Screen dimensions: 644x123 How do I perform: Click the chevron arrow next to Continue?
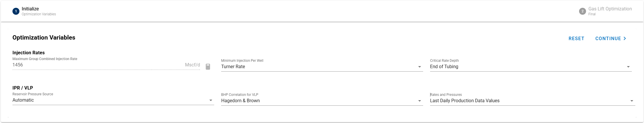coord(625,38)
